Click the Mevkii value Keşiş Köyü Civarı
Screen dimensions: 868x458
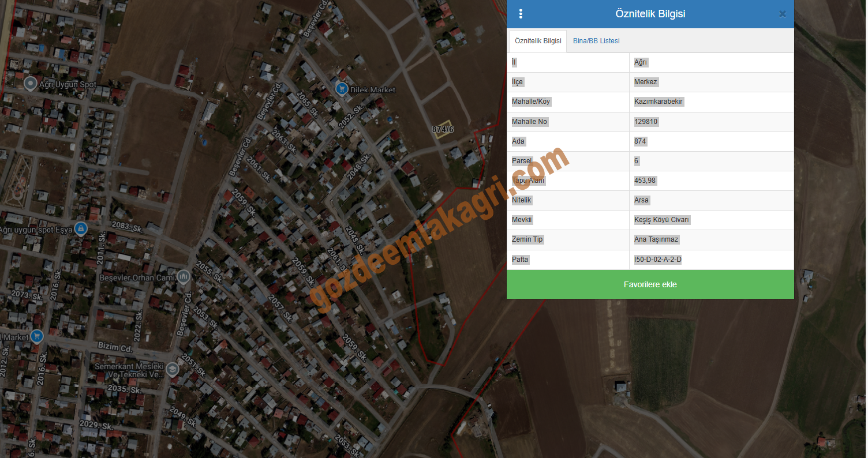tap(661, 220)
